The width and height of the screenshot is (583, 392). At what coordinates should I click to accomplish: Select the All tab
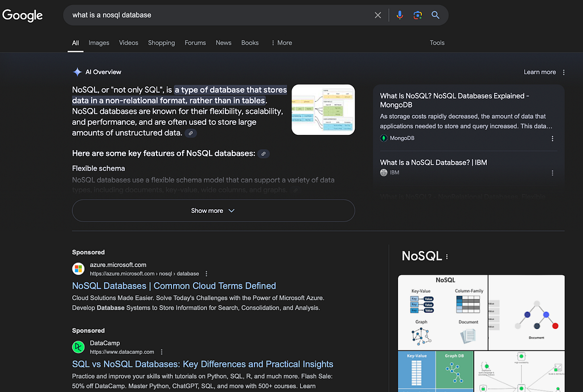pyautogui.click(x=76, y=43)
